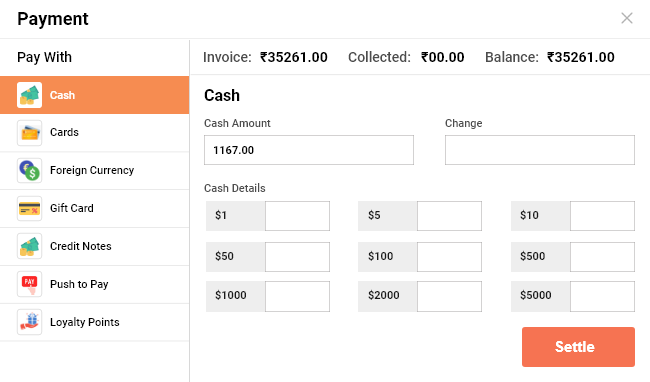This screenshot has height=382, width=650.
Task: Select the Cash payment icon
Action: [x=29, y=95]
